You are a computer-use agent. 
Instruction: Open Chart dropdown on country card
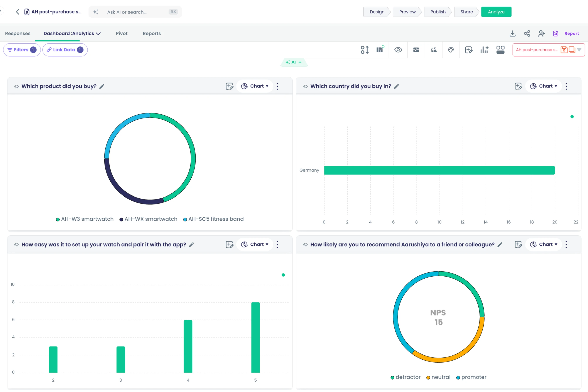544,86
